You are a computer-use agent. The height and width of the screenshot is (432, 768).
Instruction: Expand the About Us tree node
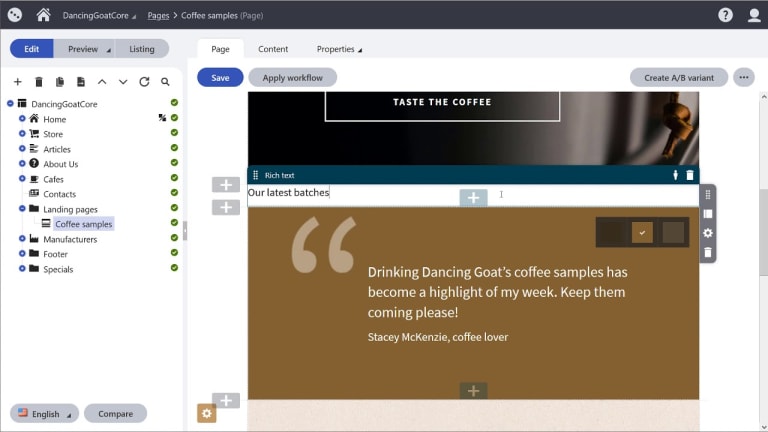[22, 164]
